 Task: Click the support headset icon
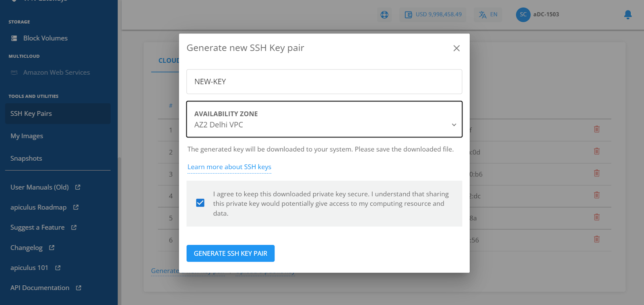tap(384, 14)
